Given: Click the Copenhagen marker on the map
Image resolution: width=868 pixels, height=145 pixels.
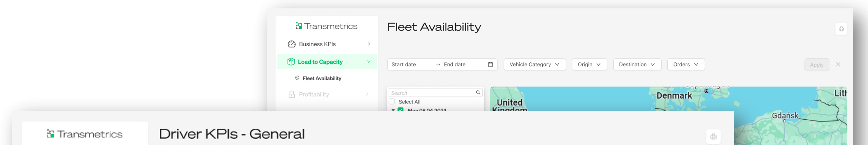Looking at the screenshot, I should [x=706, y=91].
